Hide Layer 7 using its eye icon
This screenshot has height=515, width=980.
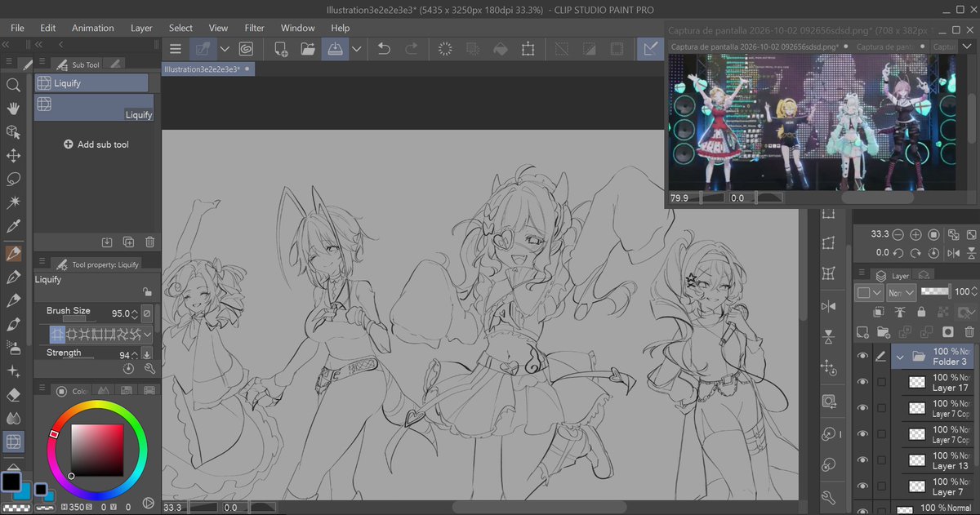point(862,486)
